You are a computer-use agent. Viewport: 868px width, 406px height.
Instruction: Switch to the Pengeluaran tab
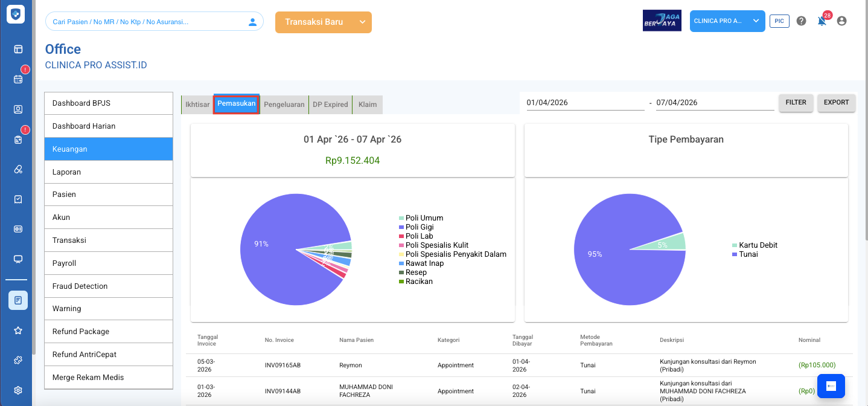coord(284,105)
